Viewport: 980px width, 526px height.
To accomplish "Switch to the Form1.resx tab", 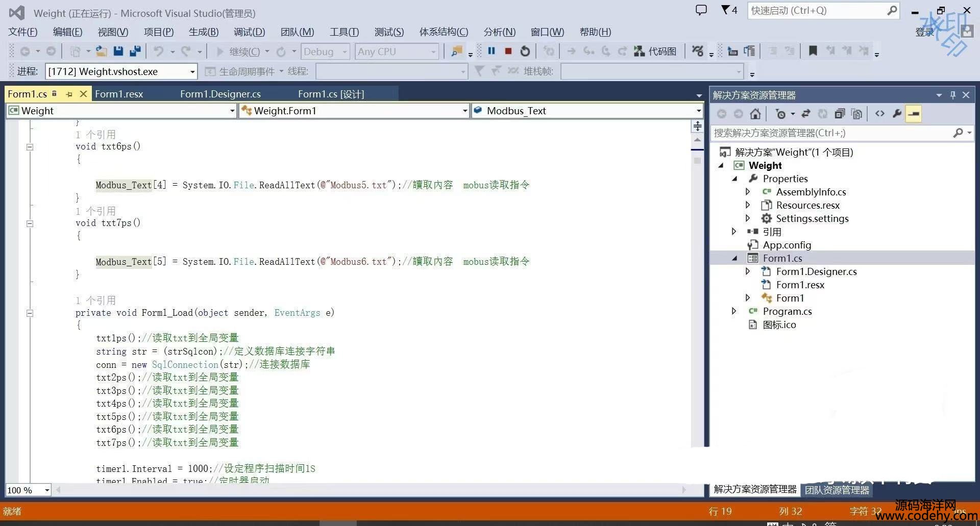I will coord(119,94).
